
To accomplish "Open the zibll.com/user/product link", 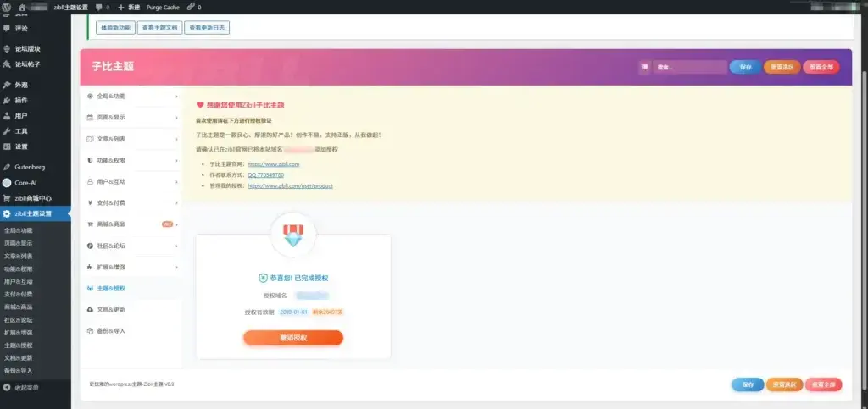I will [x=290, y=185].
